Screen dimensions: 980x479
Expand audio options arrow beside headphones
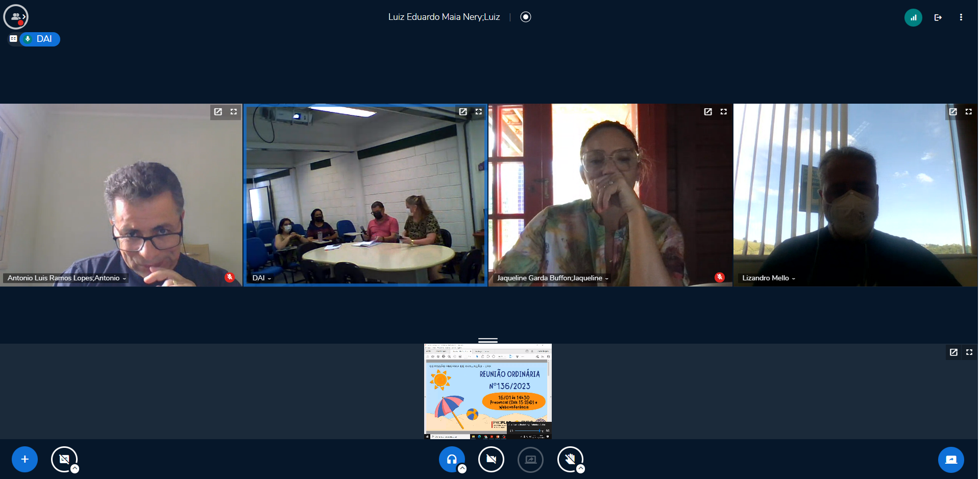[x=462, y=469]
